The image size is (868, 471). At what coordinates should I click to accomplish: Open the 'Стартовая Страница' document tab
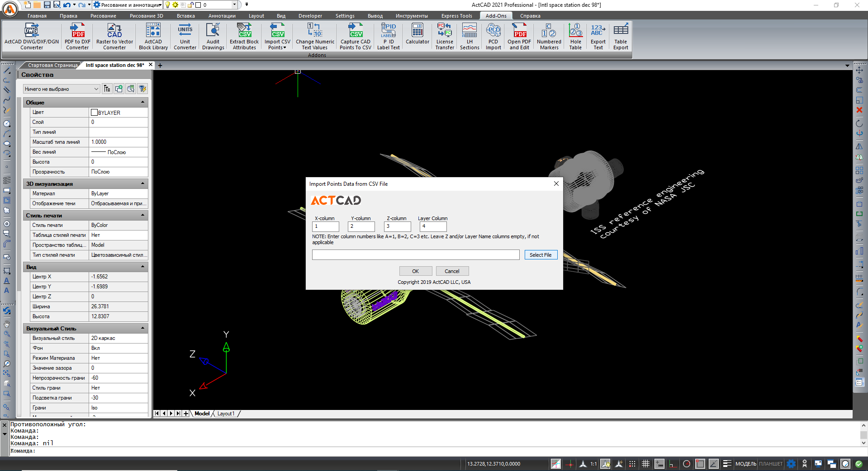[x=52, y=65]
